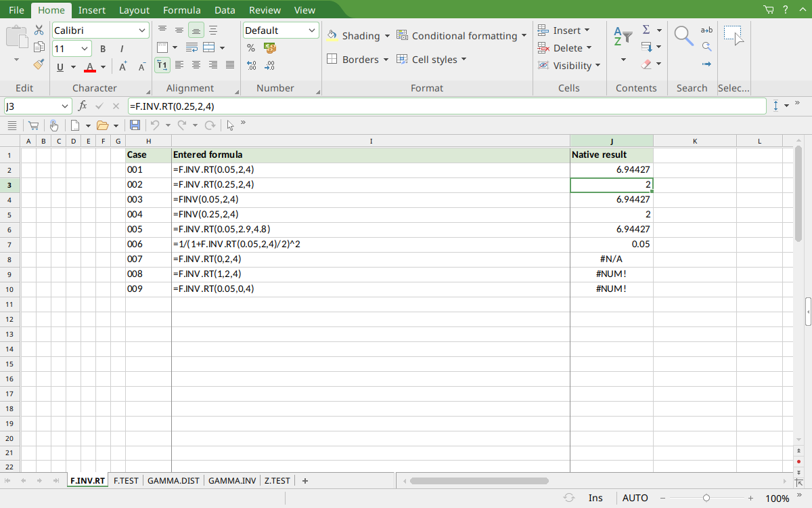The width and height of the screenshot is (812, 508).
Task: Toggle Align right horizontal alignment
Action: 213,65
